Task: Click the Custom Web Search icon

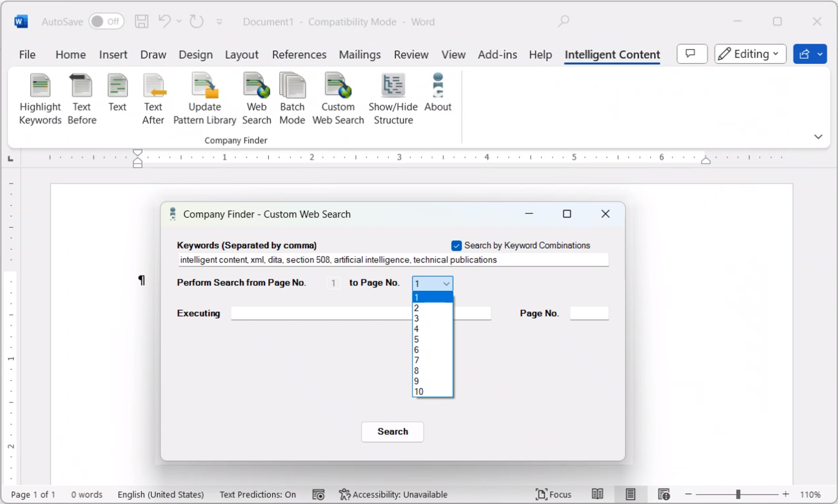Action: 338,99
